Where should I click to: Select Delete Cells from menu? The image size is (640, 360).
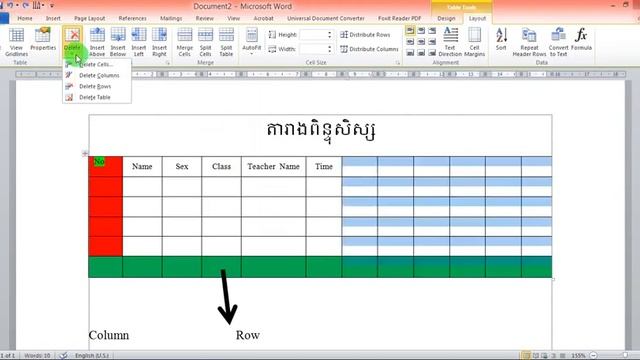click(x=96, y=64)
